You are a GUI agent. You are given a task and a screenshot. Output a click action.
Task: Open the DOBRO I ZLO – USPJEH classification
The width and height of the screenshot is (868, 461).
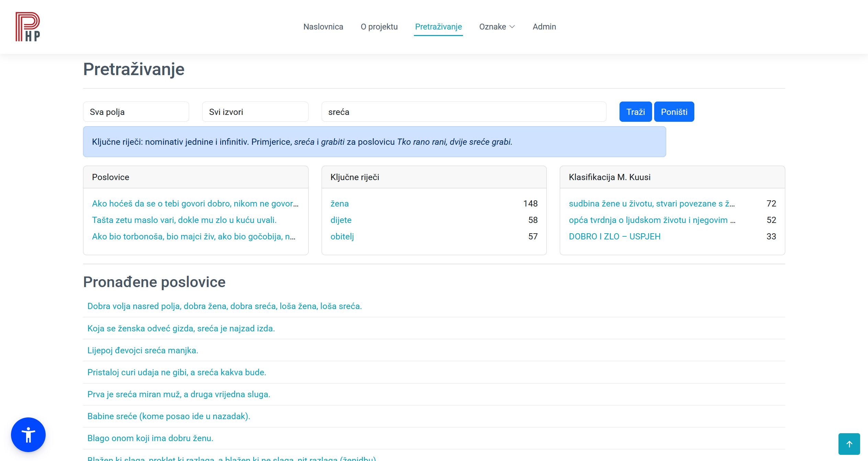[614, 237]
